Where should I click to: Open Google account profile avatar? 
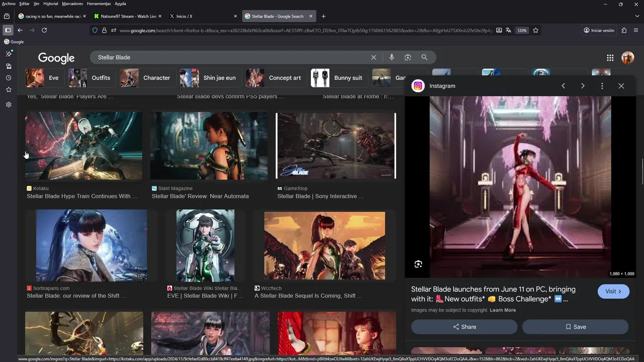coord(627,58)
